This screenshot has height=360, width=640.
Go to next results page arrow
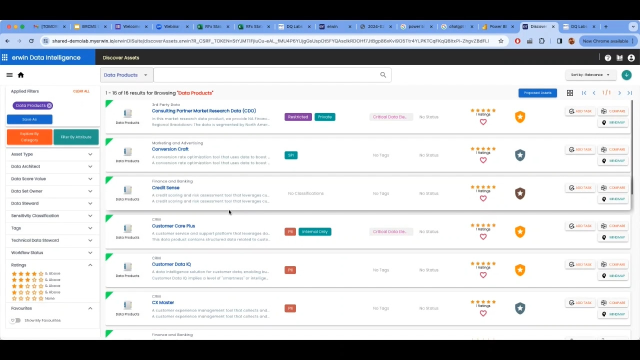pos(620,93)
